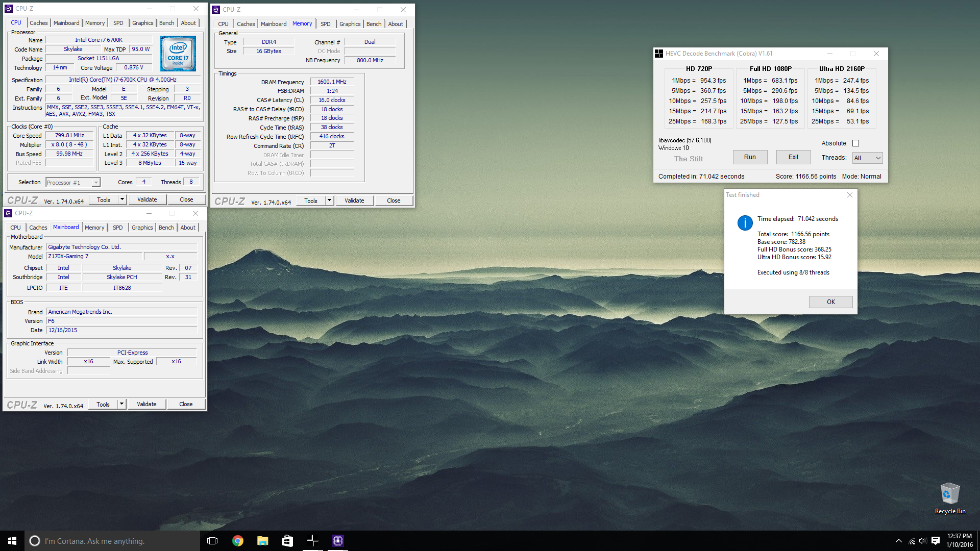This screenshot has width=980, height=551.
Task: Open the Processor #1 selection dropdown
Action: [x=73, y=183]
